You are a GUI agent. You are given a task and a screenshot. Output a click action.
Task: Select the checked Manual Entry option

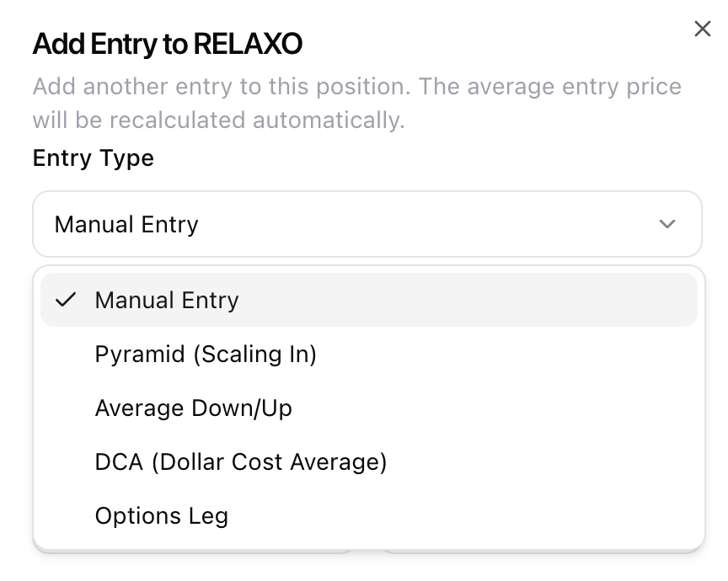click(369, 300)
